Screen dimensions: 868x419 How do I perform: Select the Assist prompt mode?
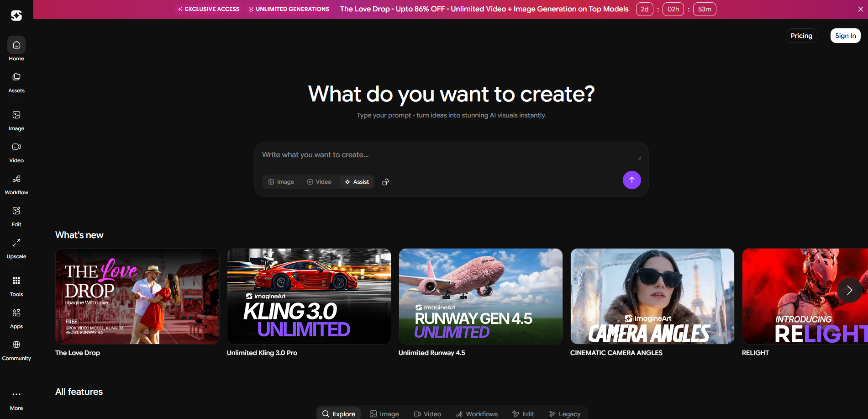pos(357,182)
